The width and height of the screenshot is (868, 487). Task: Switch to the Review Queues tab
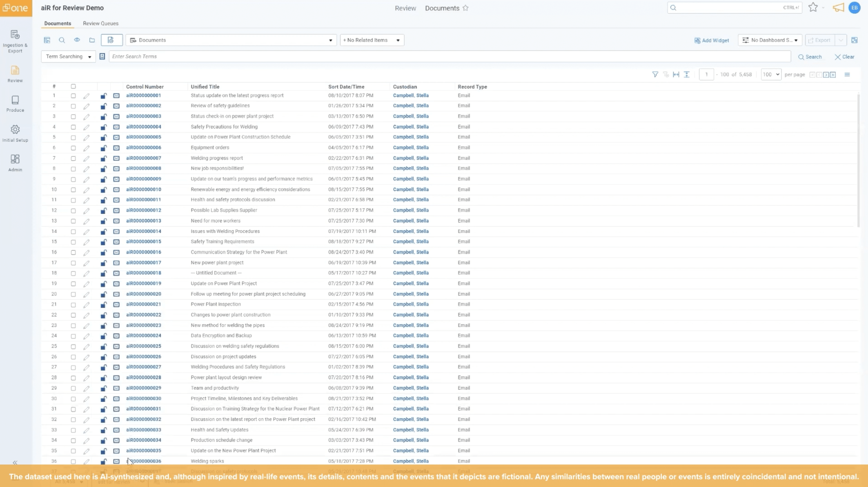point(101,23)
